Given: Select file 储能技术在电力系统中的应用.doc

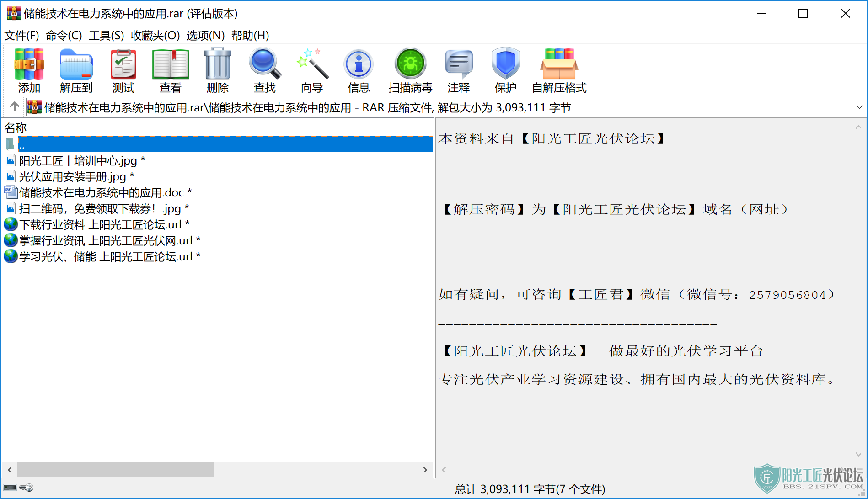Looking at the screenshot, I should coord(105,193).
